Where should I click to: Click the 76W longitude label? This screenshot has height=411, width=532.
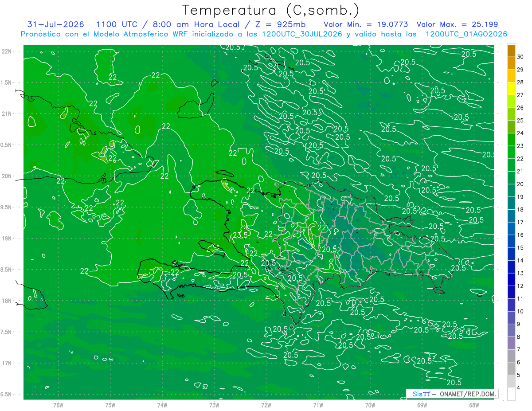tap(58, 405)
